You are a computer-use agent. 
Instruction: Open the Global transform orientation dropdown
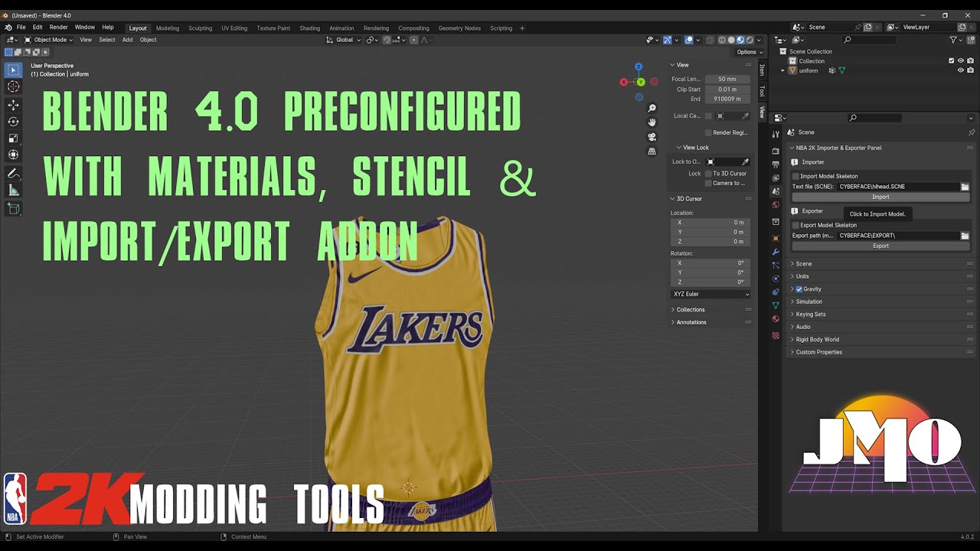(x=344, y=40)
